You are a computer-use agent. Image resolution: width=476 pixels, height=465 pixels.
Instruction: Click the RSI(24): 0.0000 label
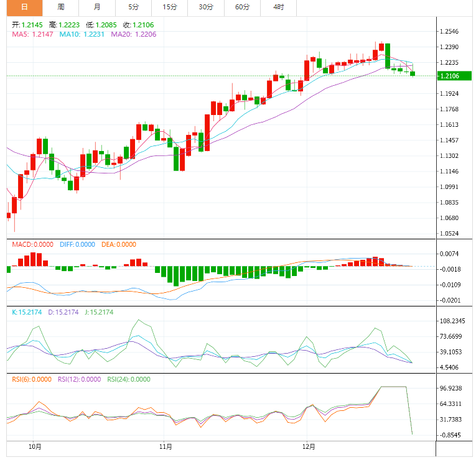129,379
